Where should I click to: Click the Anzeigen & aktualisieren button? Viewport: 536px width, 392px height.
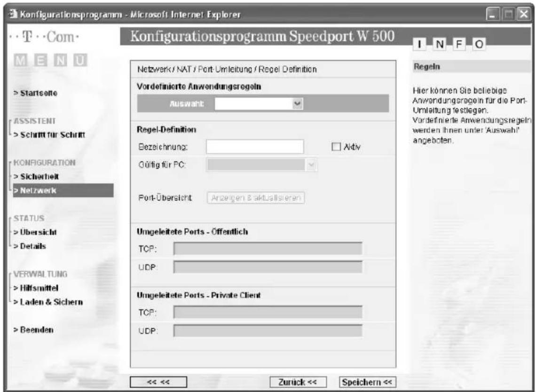pyautogui.click(x=256, y=198)
